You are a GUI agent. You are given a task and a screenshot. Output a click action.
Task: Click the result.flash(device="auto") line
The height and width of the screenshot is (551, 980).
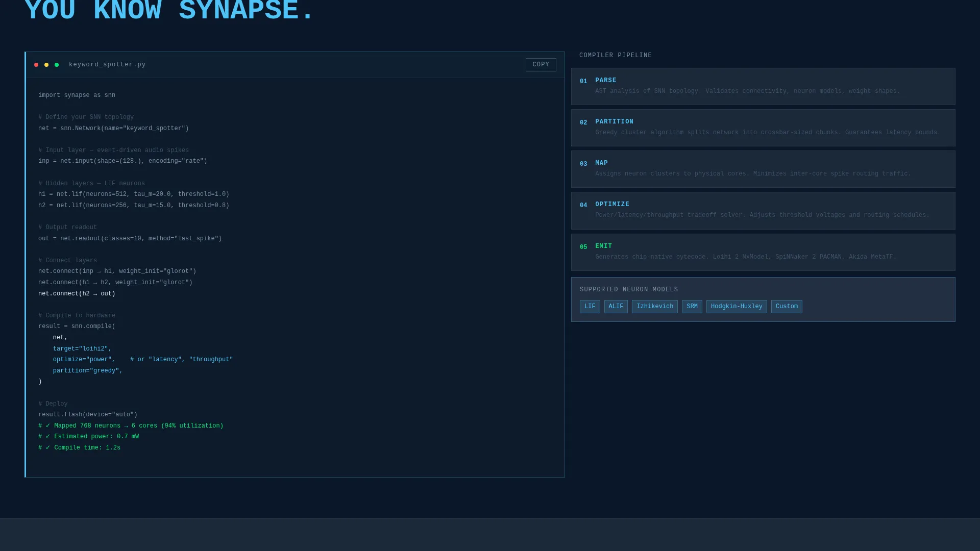click(88, 415)
